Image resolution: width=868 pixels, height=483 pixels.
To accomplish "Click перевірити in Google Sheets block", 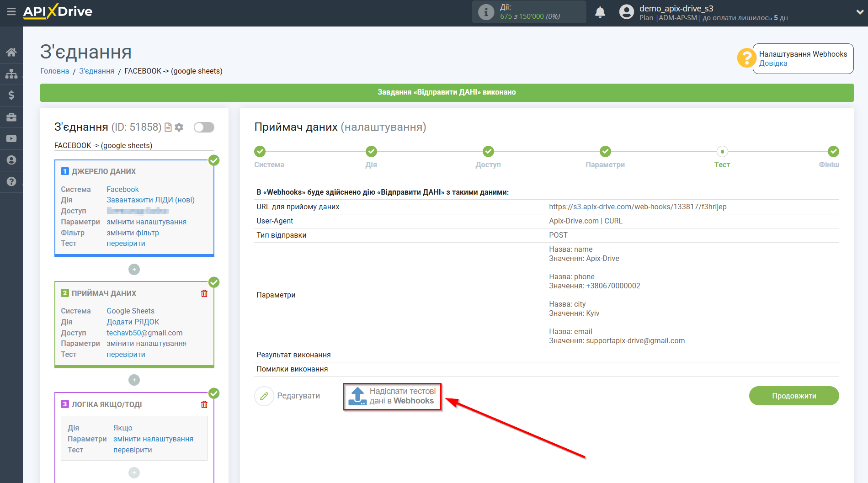I will pyautogui.click(x=126, y=354).
